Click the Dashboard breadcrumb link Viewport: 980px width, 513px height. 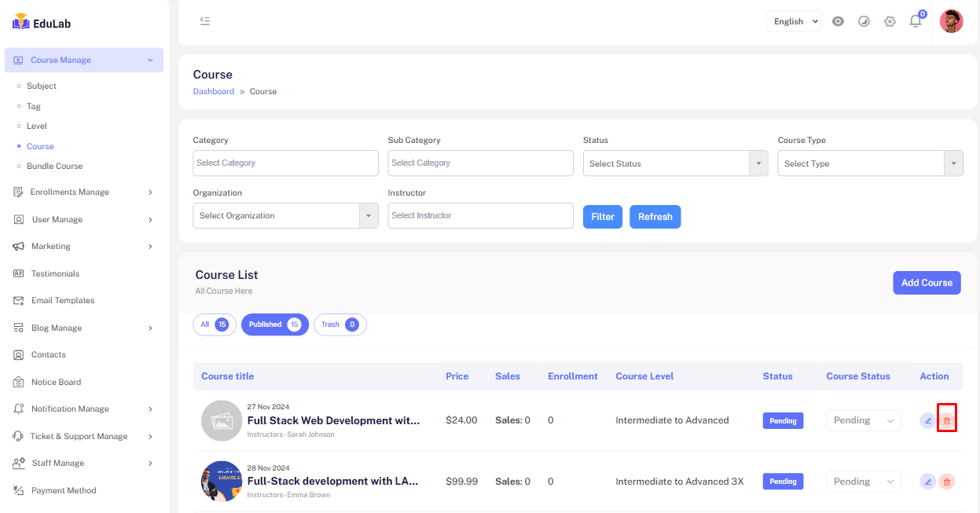[x=214, y=92]
